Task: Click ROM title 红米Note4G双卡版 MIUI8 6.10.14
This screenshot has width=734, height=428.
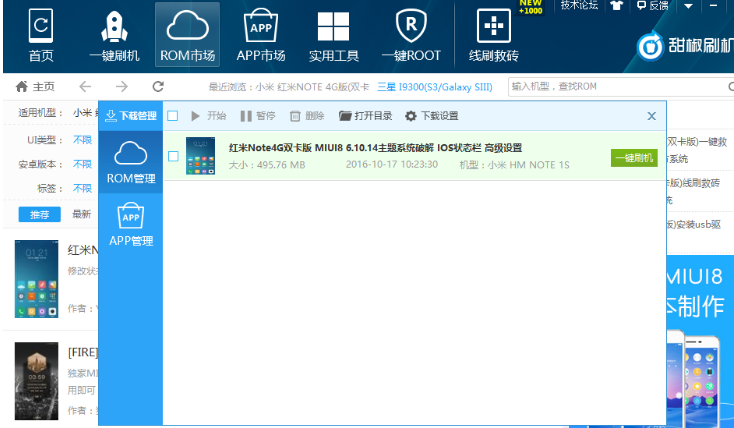Action: [x=375, y=148]
